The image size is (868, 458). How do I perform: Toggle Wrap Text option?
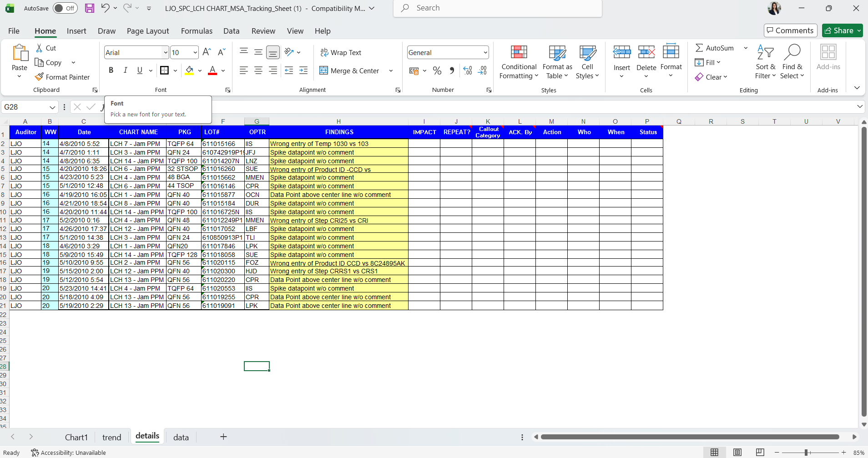tap(341, 52)
